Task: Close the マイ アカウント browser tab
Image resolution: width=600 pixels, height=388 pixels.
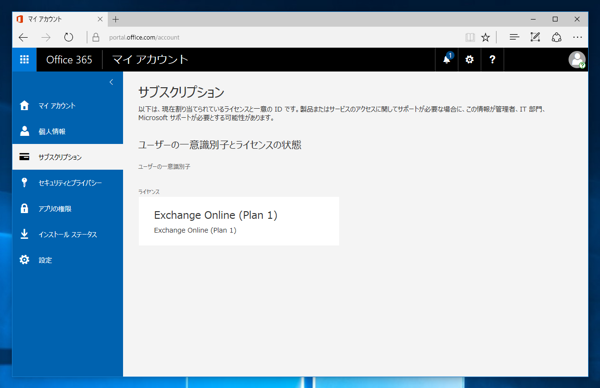Action: tap(100, 19)
